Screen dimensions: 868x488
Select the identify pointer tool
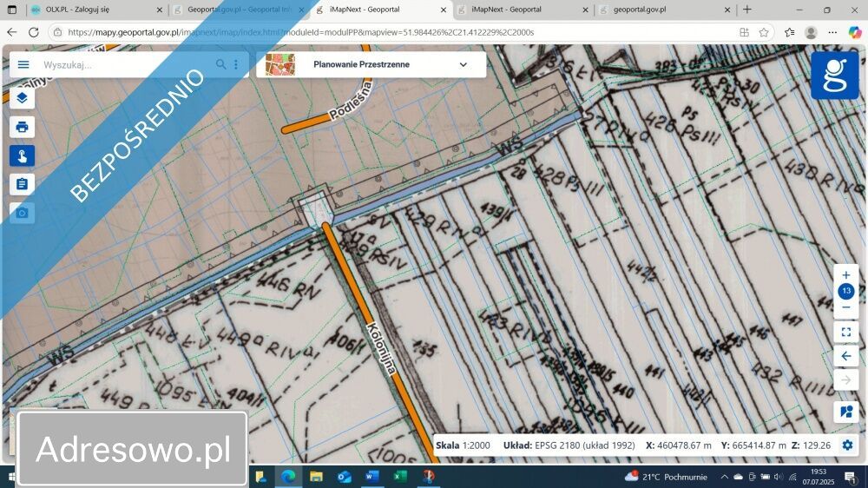pyautogui.click(x=23, y=155)
